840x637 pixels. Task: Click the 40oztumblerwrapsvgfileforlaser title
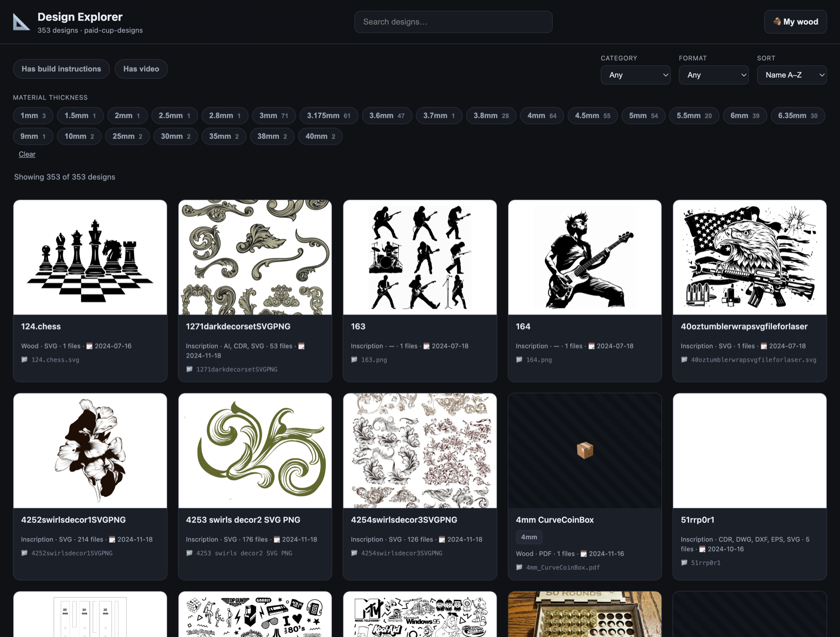(x=744, y=326)
